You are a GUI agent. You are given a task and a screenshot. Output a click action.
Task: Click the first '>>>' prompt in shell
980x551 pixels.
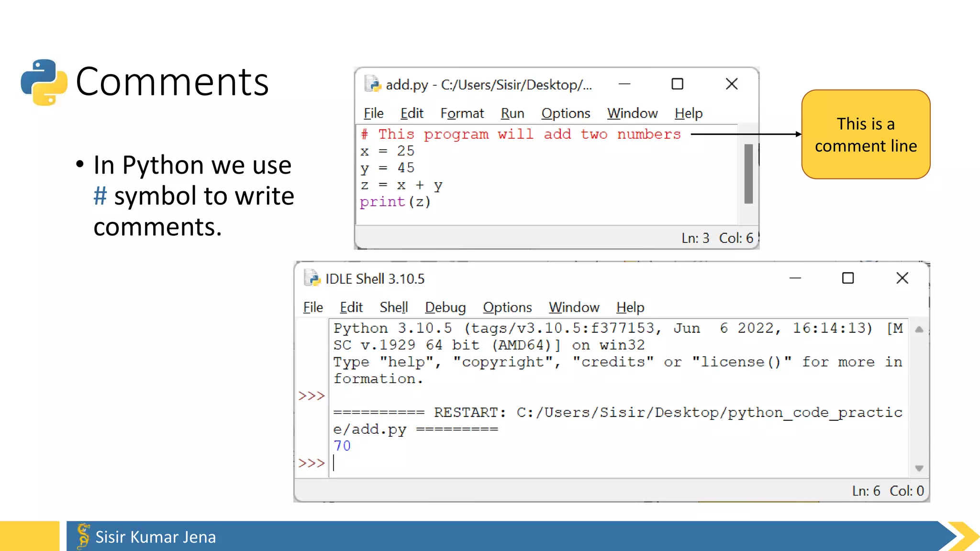[311, 396]
